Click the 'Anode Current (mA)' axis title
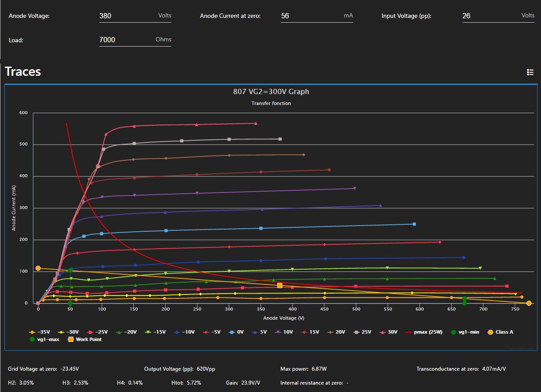The width and height of the screenshot is (541, 392). point(14,208)
